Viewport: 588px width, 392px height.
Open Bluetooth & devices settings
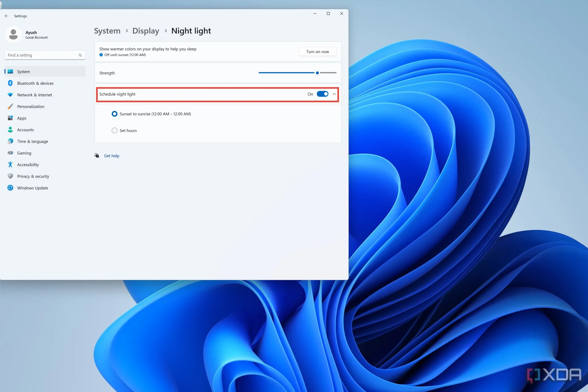[35, 83]
